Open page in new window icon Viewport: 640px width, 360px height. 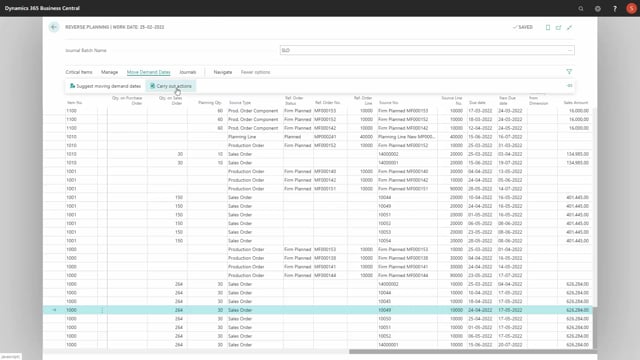(558, 27)
